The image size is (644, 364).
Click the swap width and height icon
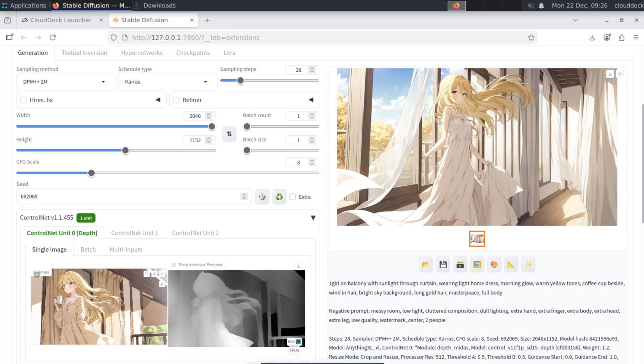(x=229, y=134)
